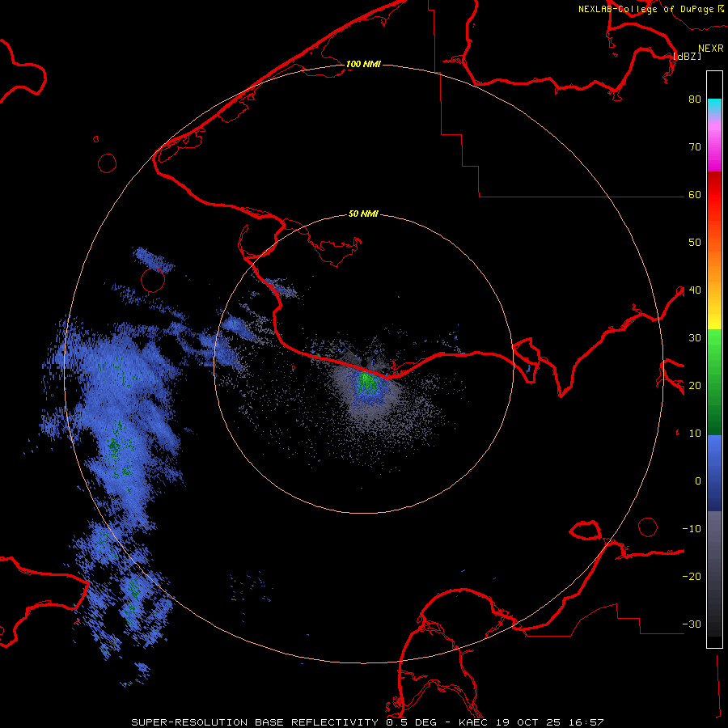Click the -30 value on the dBZ scale
The width and height of the screenshot is (728, 728).
coord(692,624)
